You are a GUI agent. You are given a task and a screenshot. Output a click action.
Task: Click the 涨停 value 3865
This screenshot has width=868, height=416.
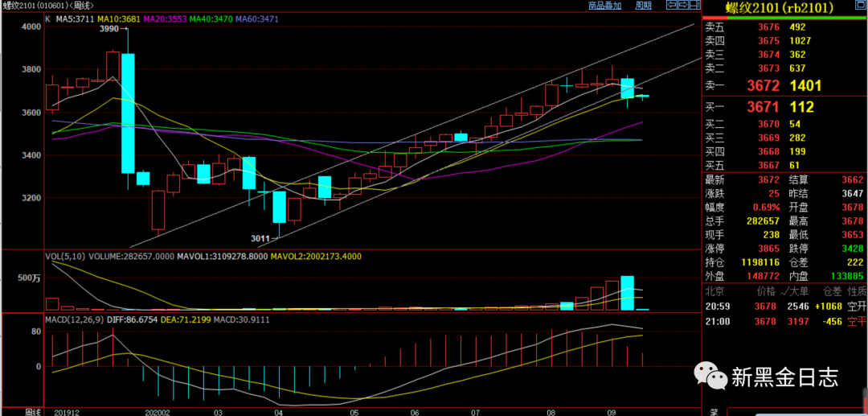pos(770,248)
